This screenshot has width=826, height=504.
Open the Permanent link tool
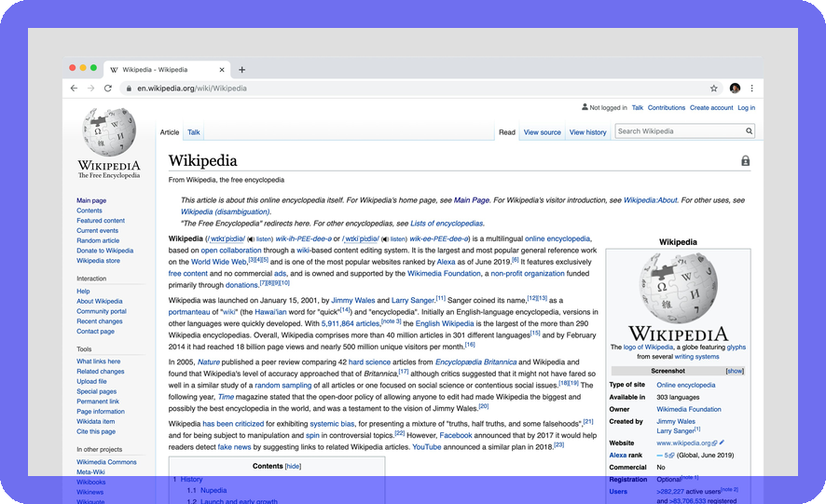tap(98, 402)
